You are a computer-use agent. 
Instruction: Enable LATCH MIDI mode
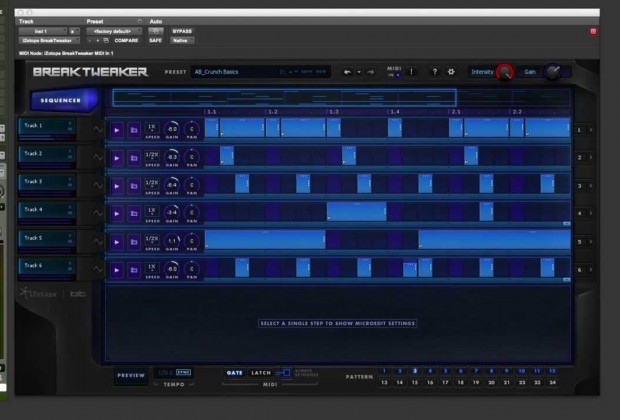pos(261,373)
